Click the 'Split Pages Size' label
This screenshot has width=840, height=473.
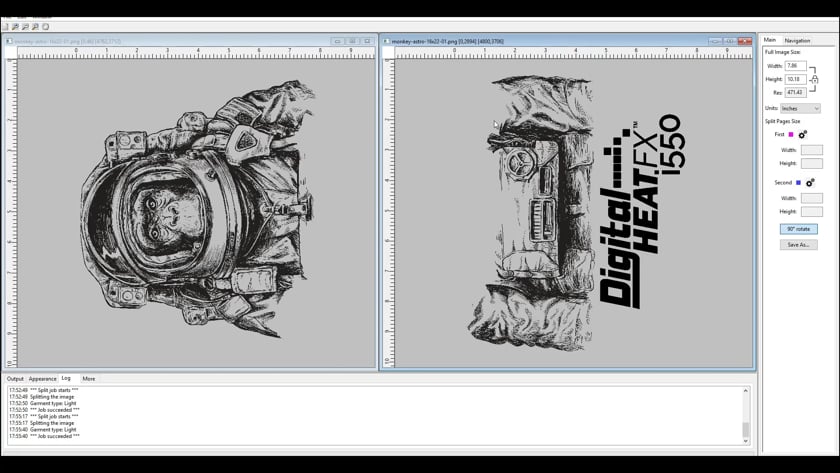coord(782,121)
